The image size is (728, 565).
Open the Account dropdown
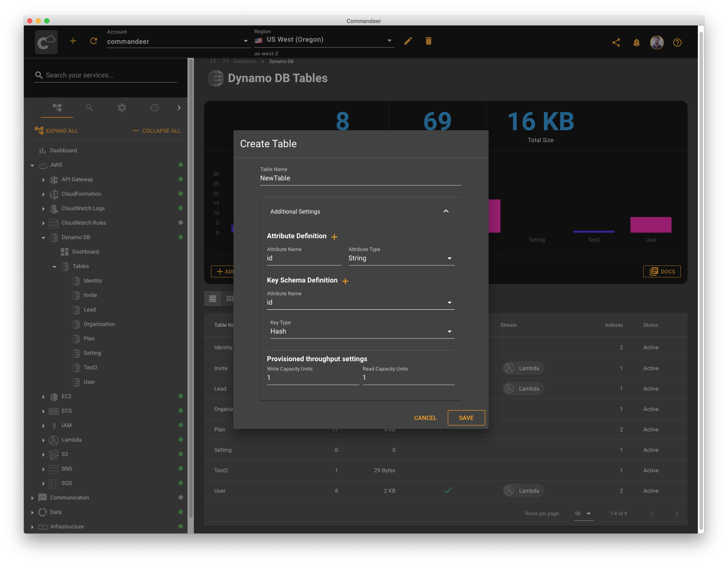click(x=178, y=41)
